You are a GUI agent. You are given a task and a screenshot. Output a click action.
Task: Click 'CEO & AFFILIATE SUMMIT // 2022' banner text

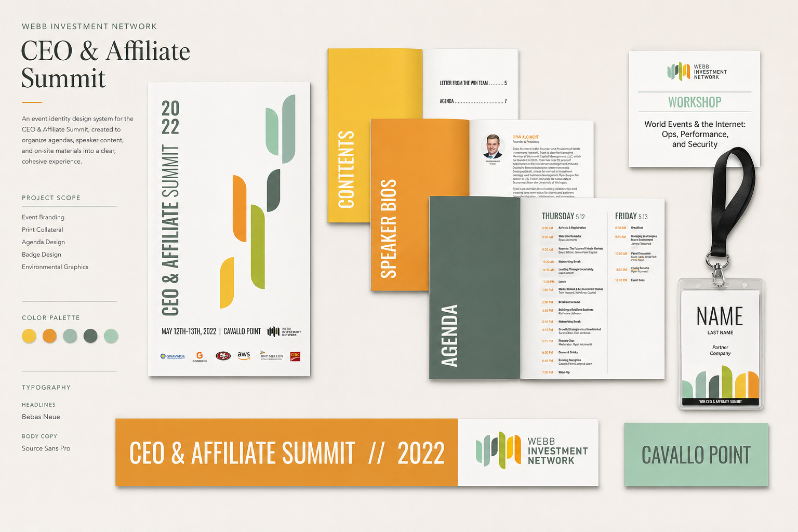coord(287,453)
